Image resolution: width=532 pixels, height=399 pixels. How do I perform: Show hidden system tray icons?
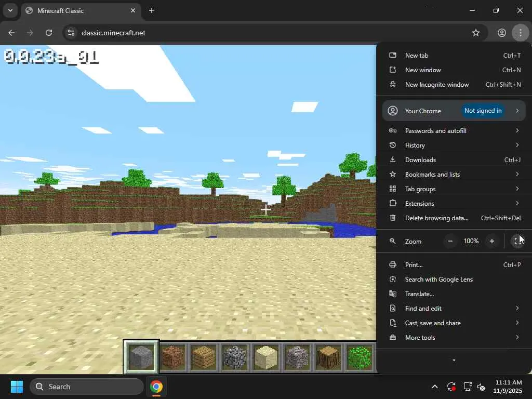tap(435, 387)
